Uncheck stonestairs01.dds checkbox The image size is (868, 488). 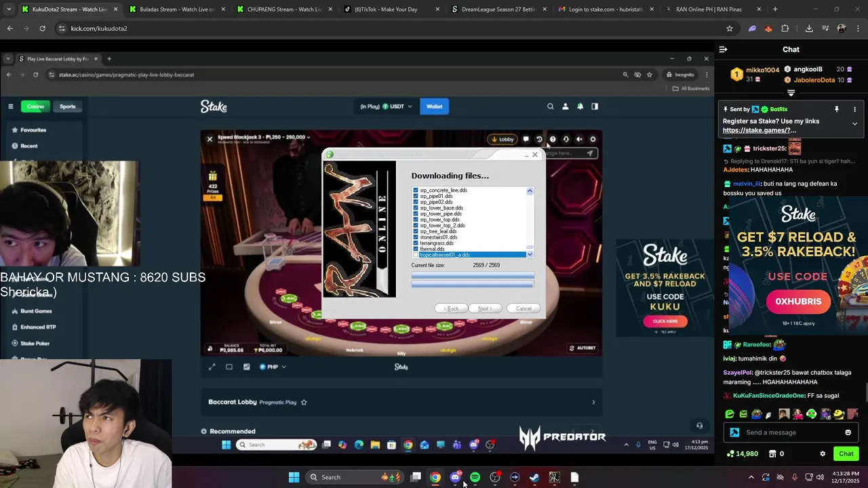point(416,237)
